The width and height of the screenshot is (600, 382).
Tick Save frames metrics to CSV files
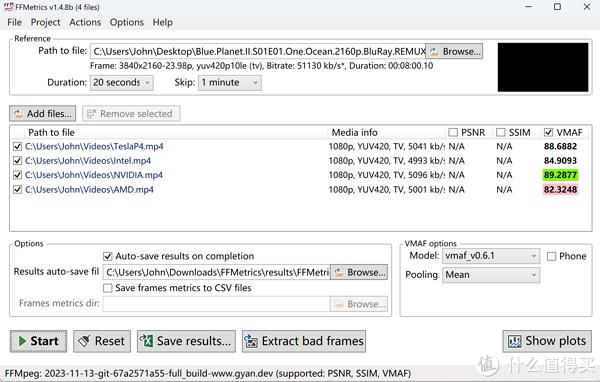(x=108, y=288)
